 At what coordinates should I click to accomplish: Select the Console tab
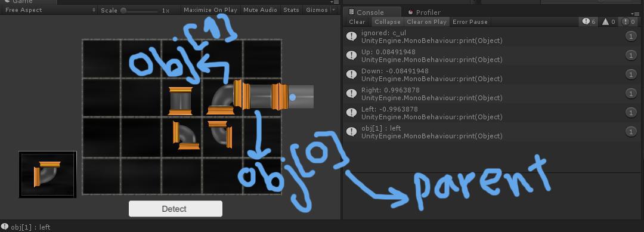click(370, 13)
